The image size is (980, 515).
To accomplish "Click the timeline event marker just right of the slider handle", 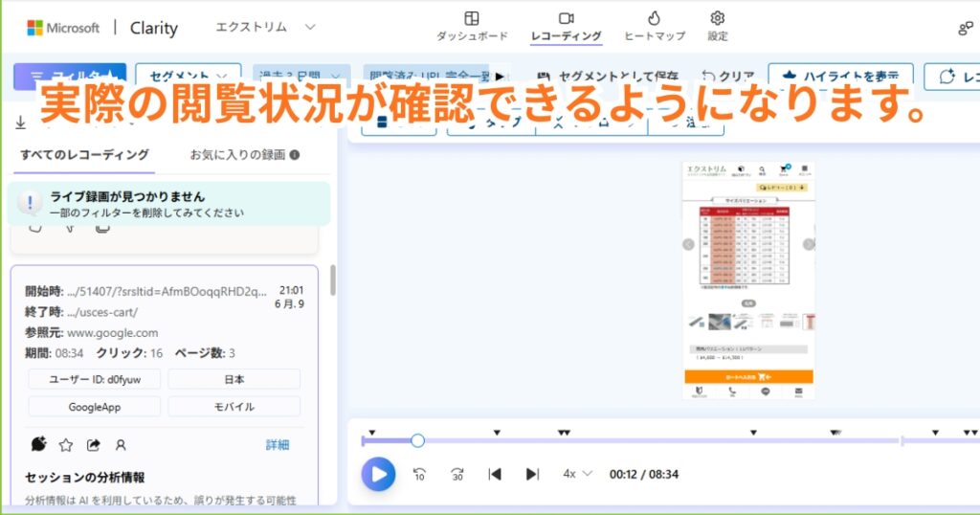I will coord(497,433).
